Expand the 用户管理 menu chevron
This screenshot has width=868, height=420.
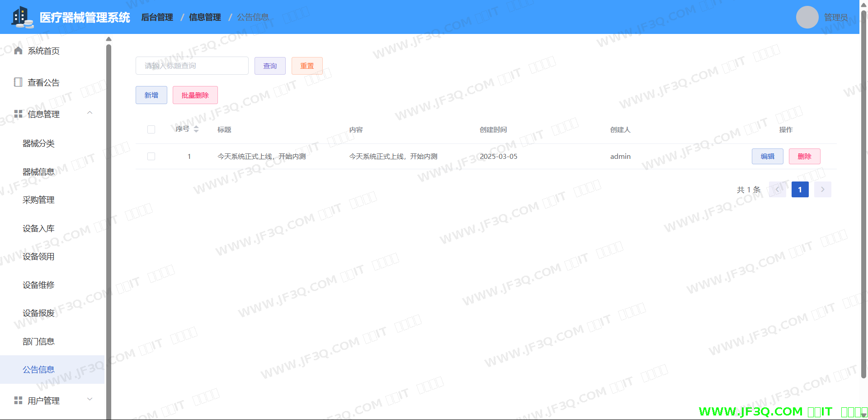[90, 399]
